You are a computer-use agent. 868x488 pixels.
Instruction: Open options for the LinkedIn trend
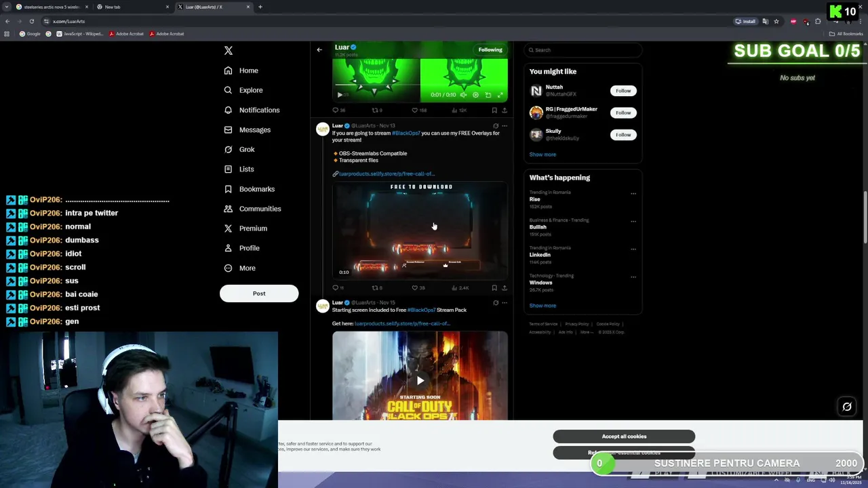633,249
